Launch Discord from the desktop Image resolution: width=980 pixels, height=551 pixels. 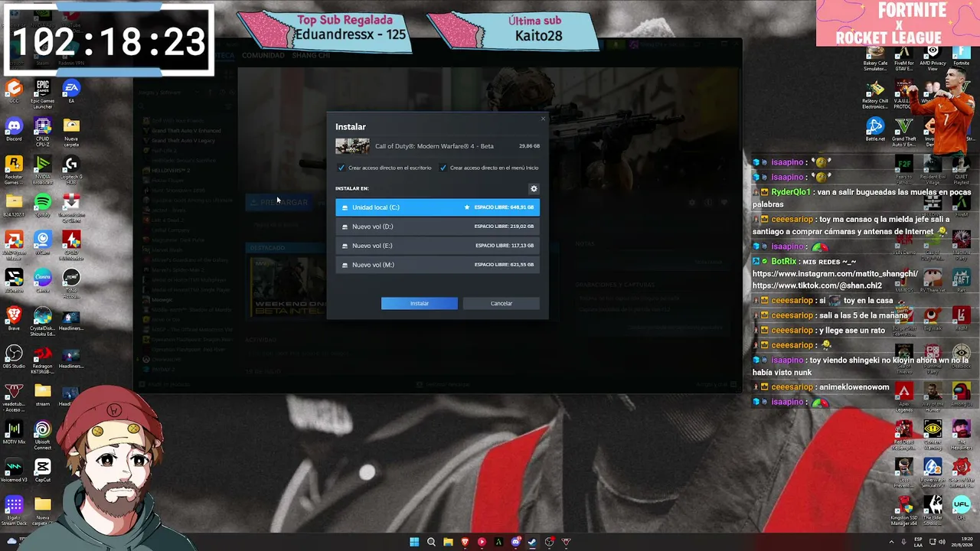14,129
